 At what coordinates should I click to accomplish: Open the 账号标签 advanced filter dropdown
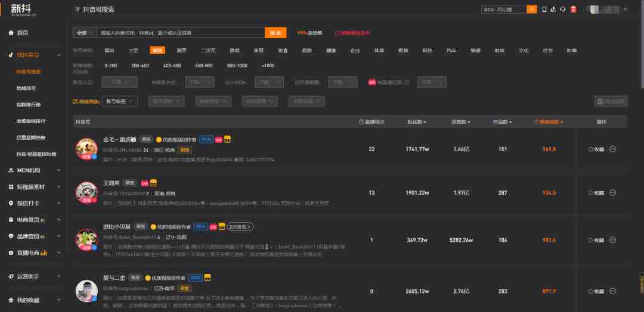click(x=119, y=101)
